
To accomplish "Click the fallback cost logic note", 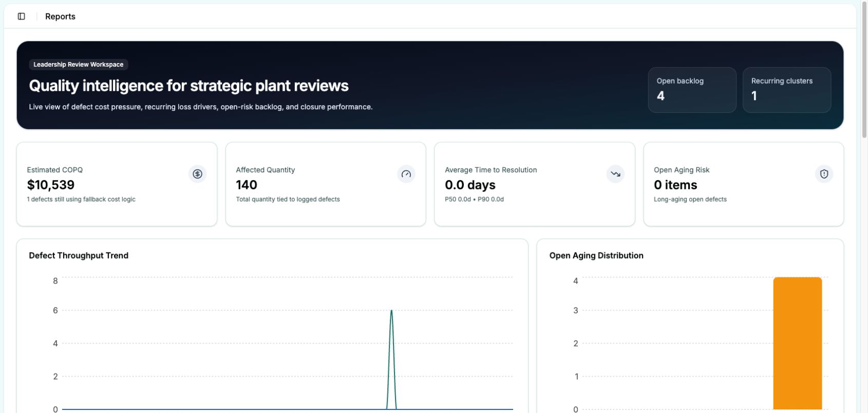I will (81, 199).
